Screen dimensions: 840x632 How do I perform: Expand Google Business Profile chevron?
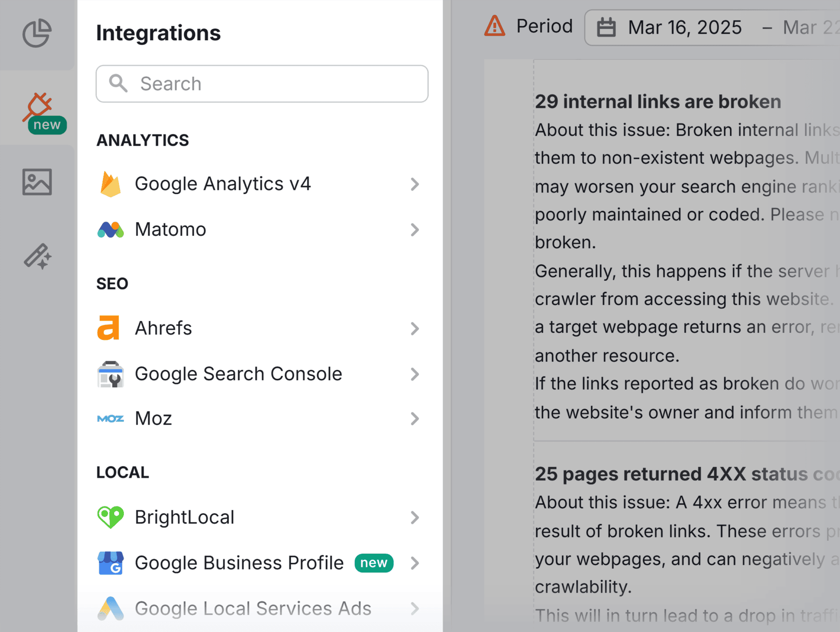[x=415, y=563]
